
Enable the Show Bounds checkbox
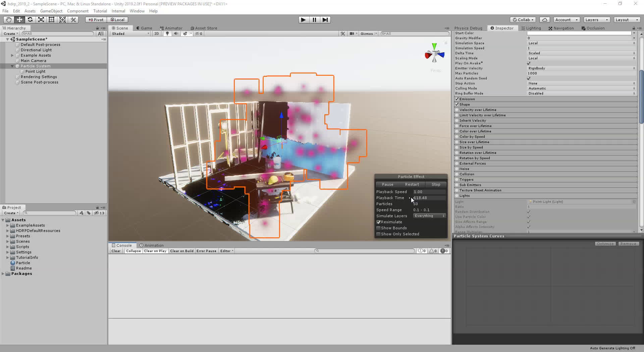[379, 228]
